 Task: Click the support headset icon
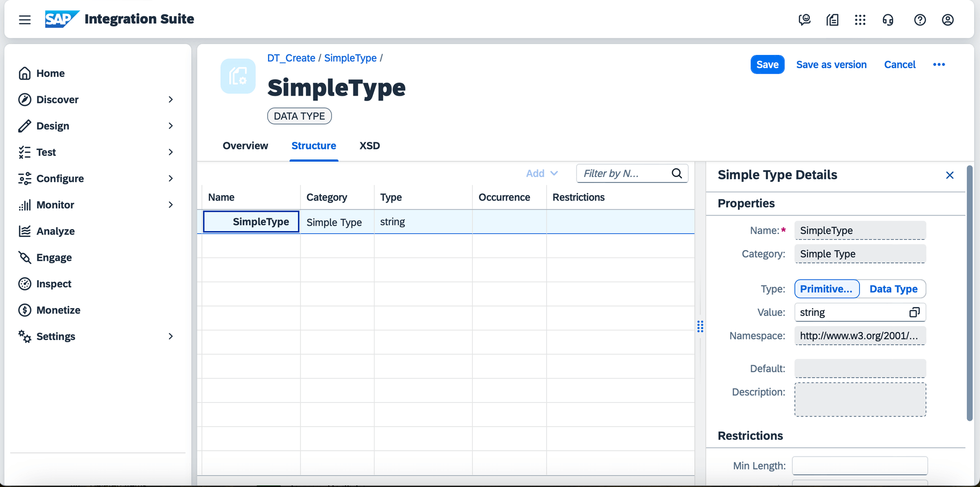coord(888,20)
